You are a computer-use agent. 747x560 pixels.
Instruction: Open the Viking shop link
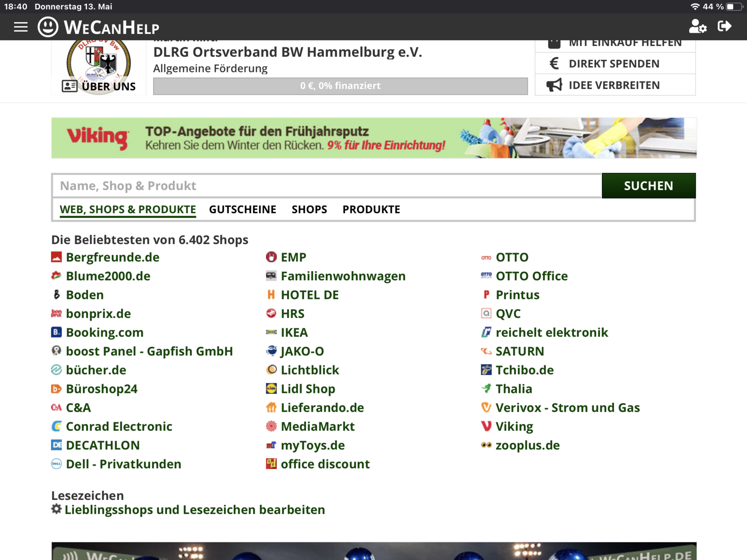(514, 426)
